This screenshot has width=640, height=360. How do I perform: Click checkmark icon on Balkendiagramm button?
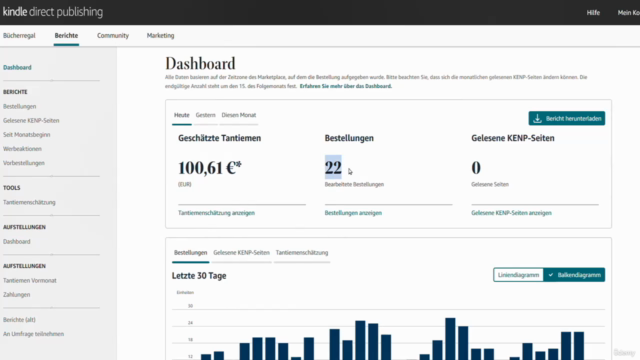pyautogui.click(x=551, y=275)
